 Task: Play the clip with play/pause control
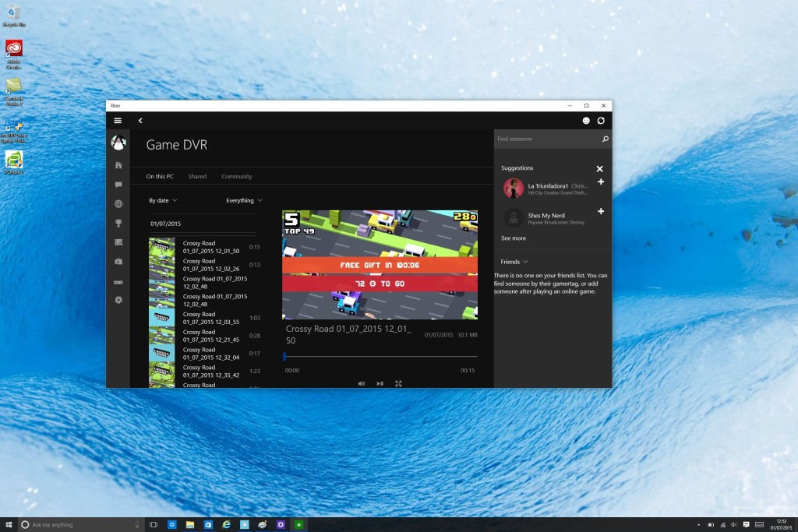[380, 383]
